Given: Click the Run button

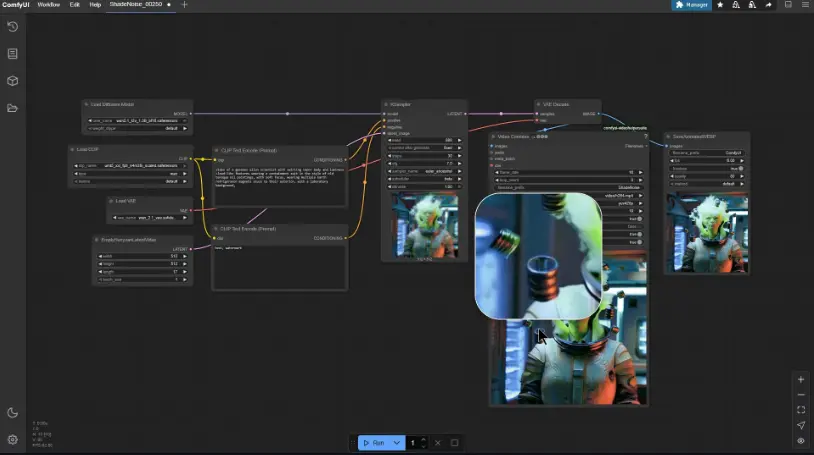Looking at the screenshot, I should click(x=374, y=442).
